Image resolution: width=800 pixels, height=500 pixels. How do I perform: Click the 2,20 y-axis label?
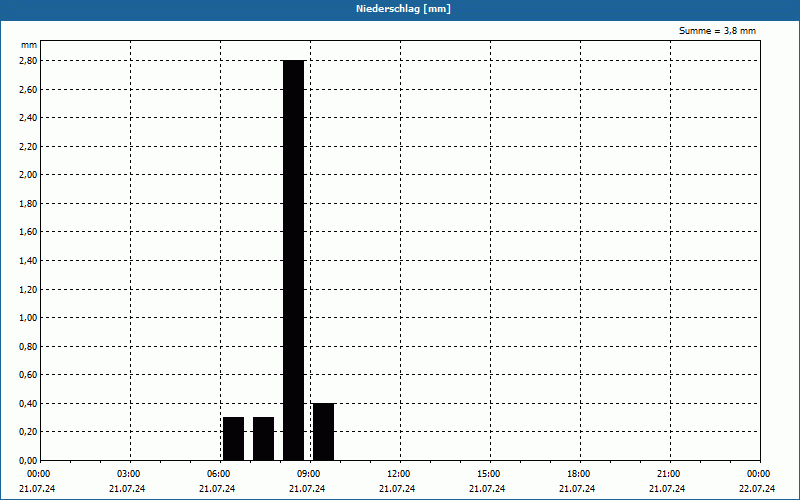click(29, 146)
